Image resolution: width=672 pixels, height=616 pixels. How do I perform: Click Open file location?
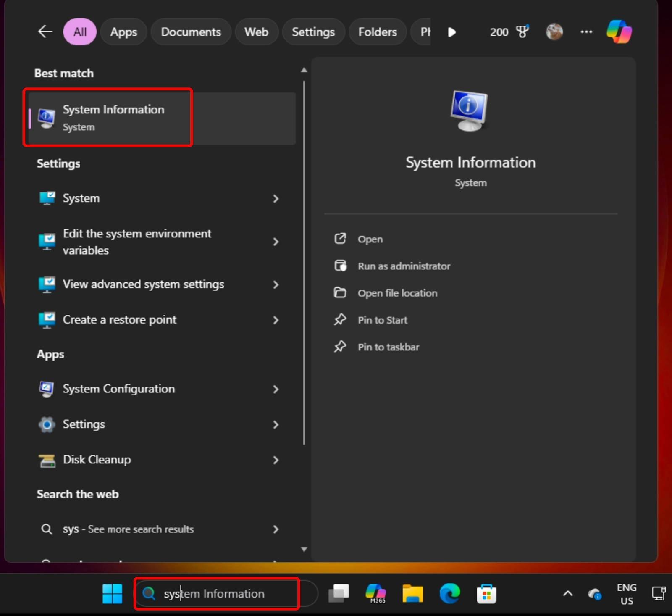pos(397,293)
